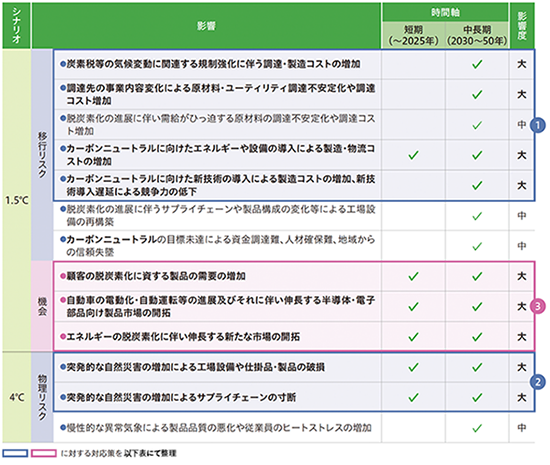Click short-term checkmark for カーボンニュートラル energy row
Viewport: 550px width, 465px height.
[414, 155]
